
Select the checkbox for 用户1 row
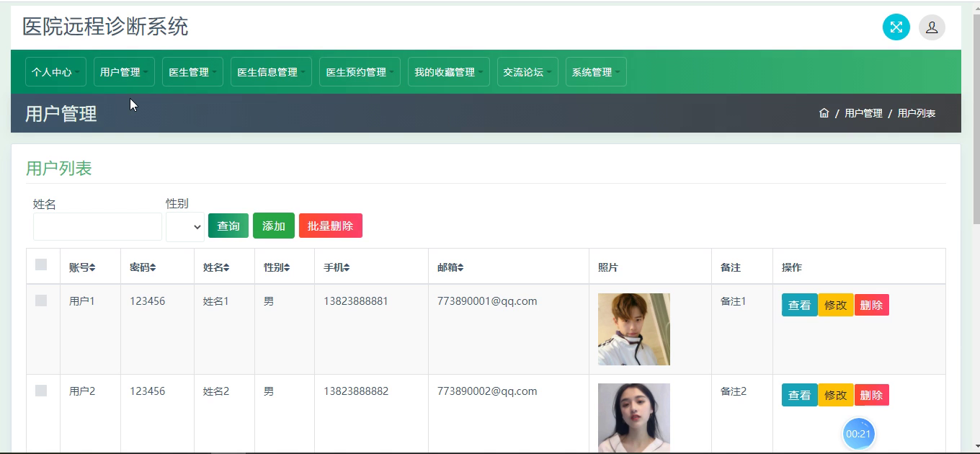coord(41,301)
